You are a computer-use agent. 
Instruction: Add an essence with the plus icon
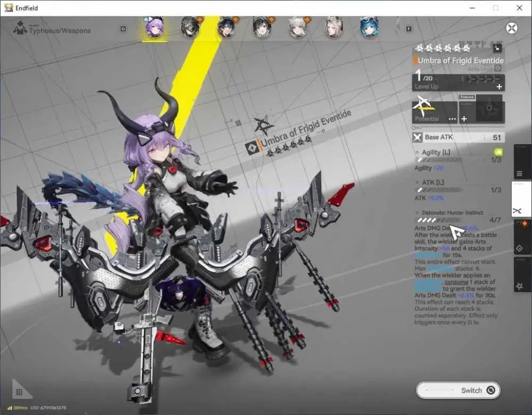pyautogui.click(x=464, y=119)
